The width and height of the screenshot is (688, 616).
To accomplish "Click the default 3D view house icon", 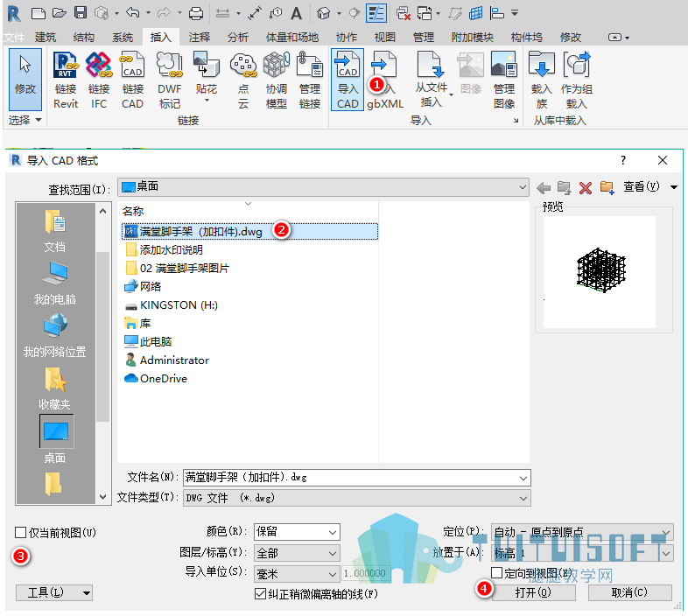I will pos(323,13).
